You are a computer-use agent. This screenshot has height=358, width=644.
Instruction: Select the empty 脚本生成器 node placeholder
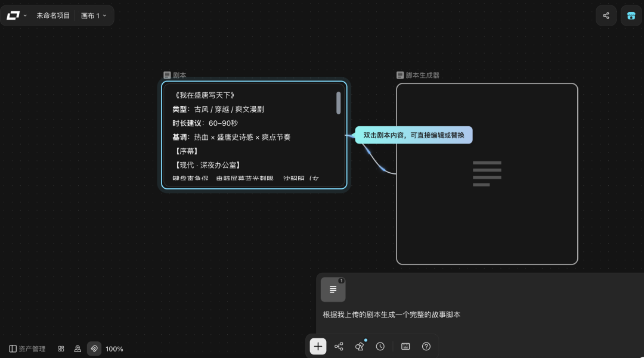tap(487, 174)
